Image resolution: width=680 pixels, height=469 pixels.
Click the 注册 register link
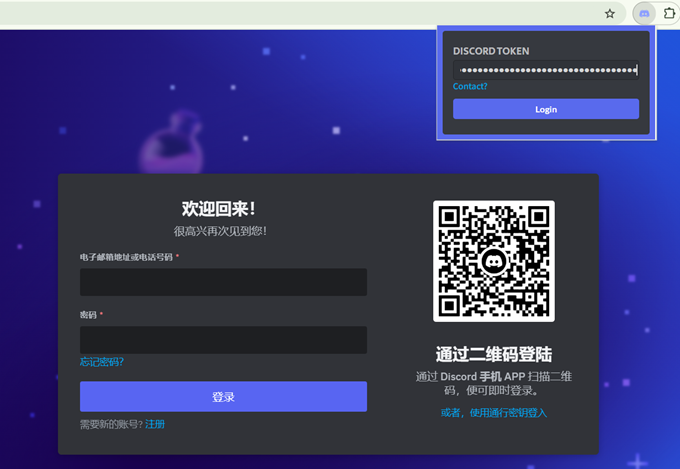(155, 425)
